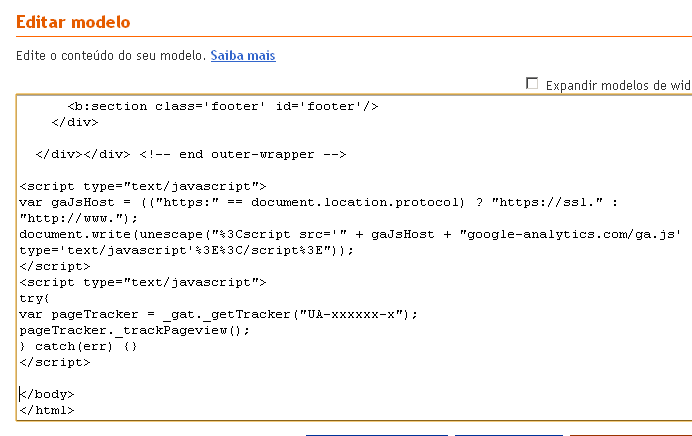Open the Saiba mais link
This screenshot has width=692, height=436.
coord(243,56)
